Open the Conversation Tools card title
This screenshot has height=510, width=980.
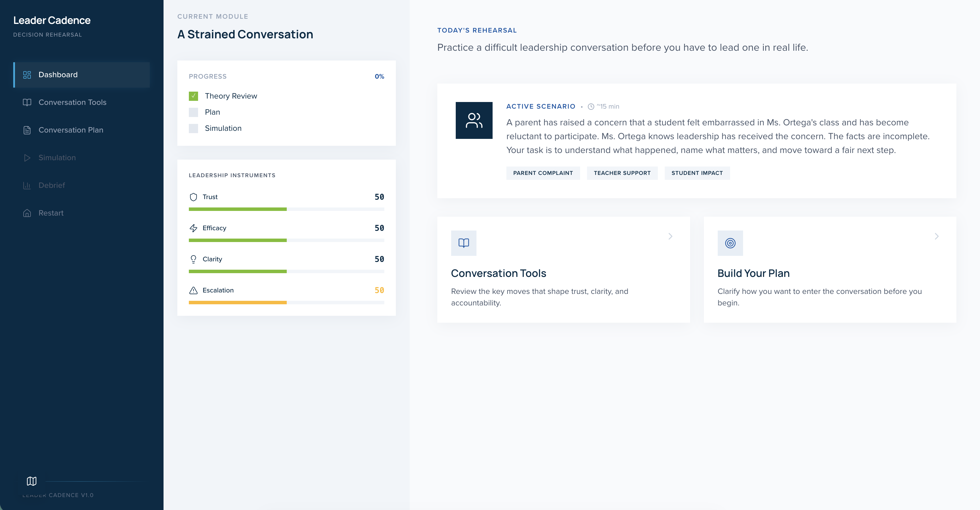[x=498, y=273]
